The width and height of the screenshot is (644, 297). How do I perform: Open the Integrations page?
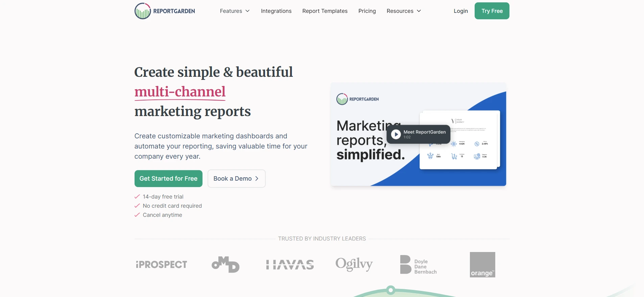[x=276, y=11]
